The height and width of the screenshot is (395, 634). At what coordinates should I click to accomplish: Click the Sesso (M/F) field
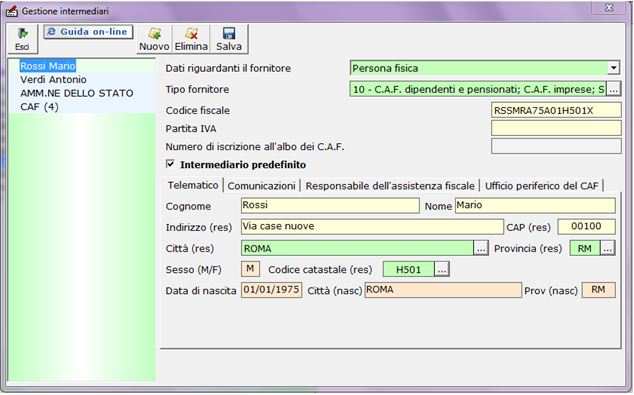(x=250, y=269)
